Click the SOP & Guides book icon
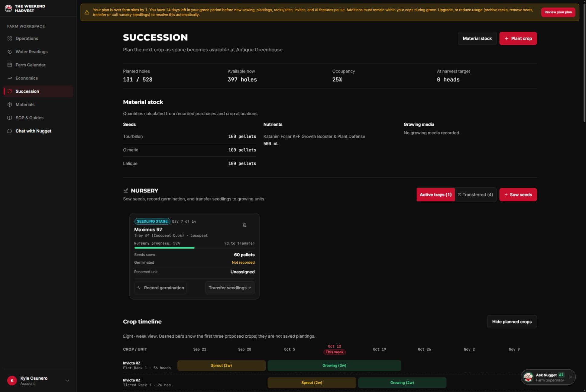The image size is (586, 392). pyautogui.click(x=10, y=118)
